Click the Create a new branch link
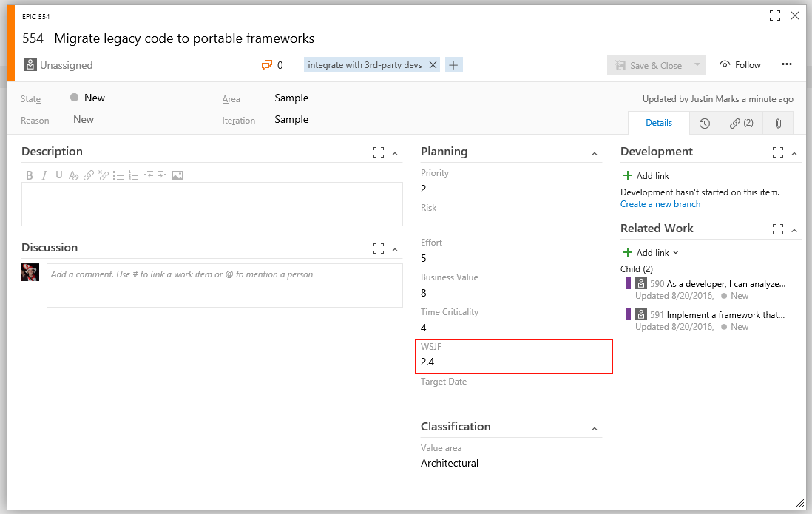This screenshot has height=514, width=812. pos(660,203)
